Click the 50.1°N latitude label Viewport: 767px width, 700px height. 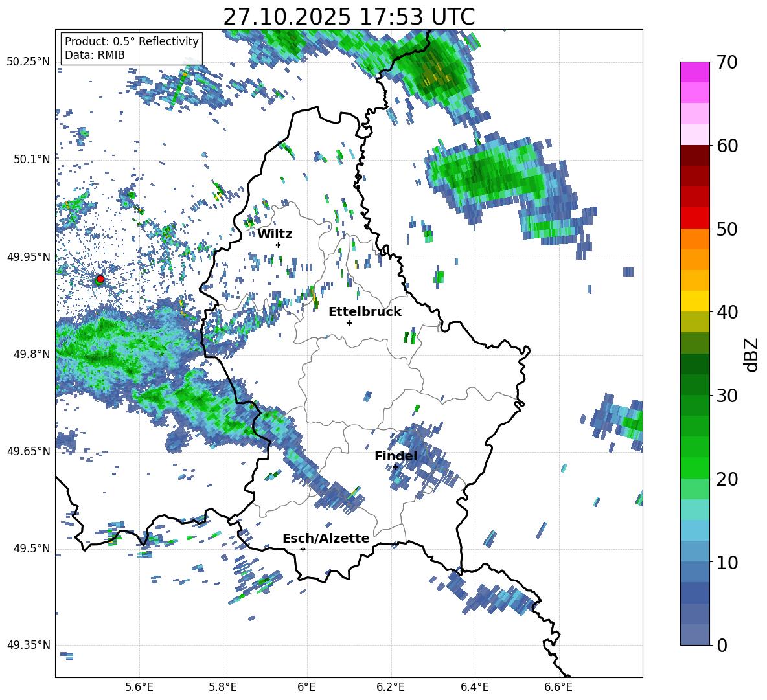click(x=32, y=159)
